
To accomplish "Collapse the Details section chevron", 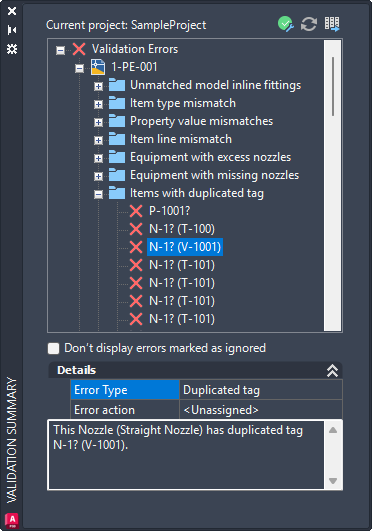I will (x=332, y=370).
